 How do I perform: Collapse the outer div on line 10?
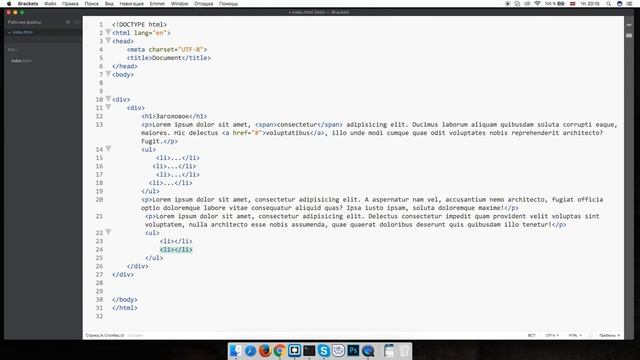tap(108, 99)
